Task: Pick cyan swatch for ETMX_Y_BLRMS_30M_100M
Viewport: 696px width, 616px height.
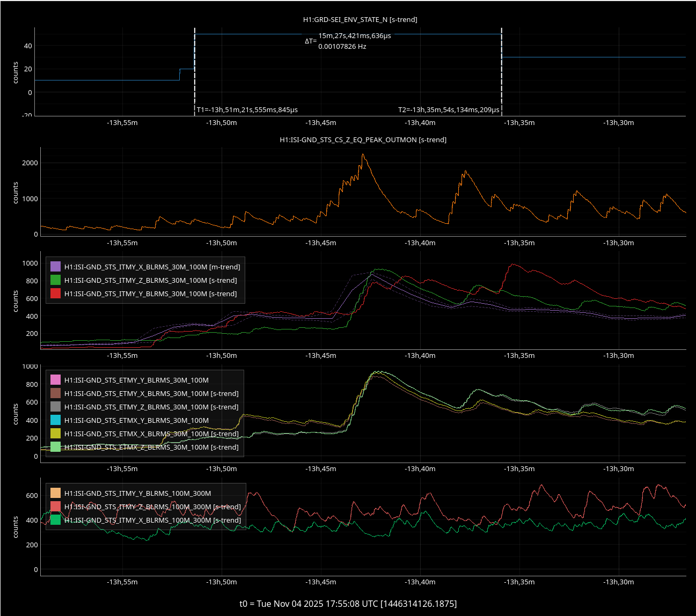Action: tap(55, 420)
